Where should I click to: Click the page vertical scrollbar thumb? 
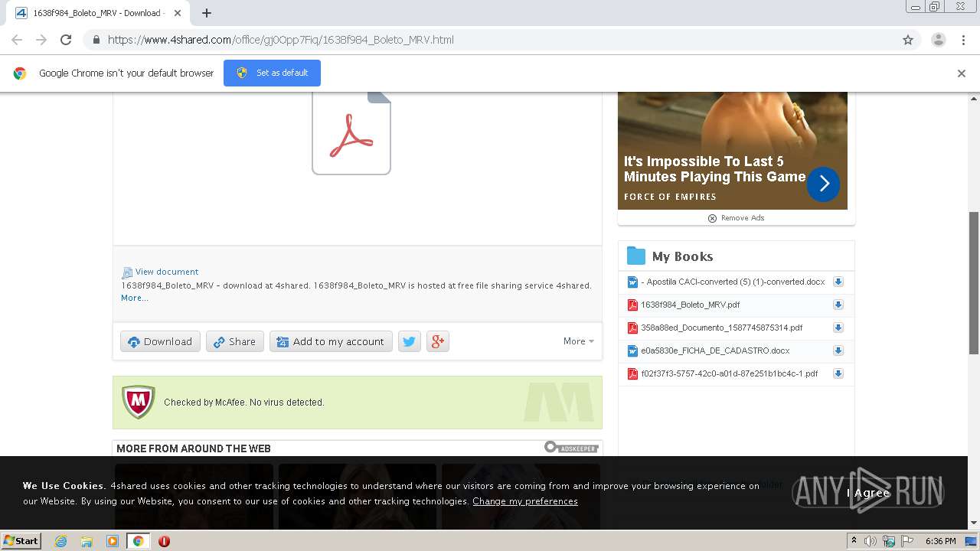point(974,283)
